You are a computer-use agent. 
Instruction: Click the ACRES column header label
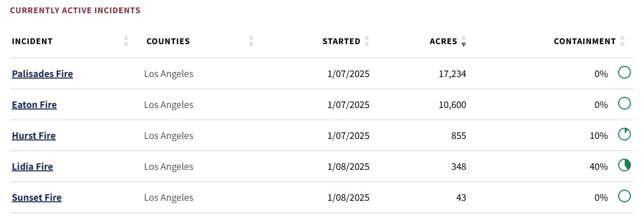[444, 42]
